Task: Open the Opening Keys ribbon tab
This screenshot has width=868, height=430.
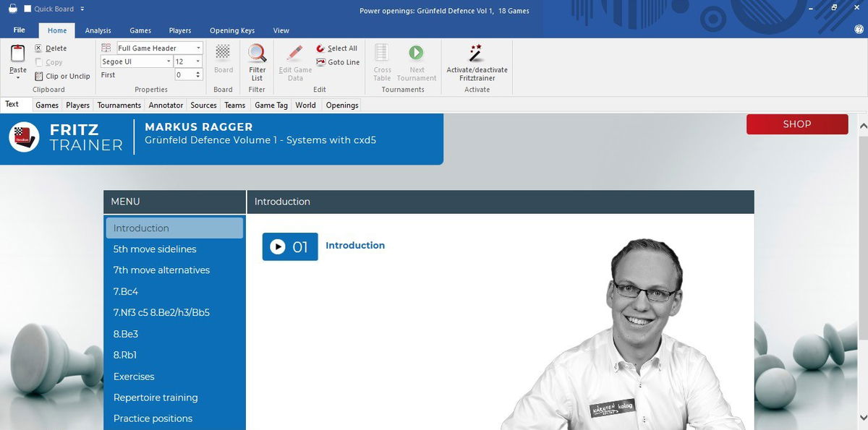Action: [x=232, y=30]
